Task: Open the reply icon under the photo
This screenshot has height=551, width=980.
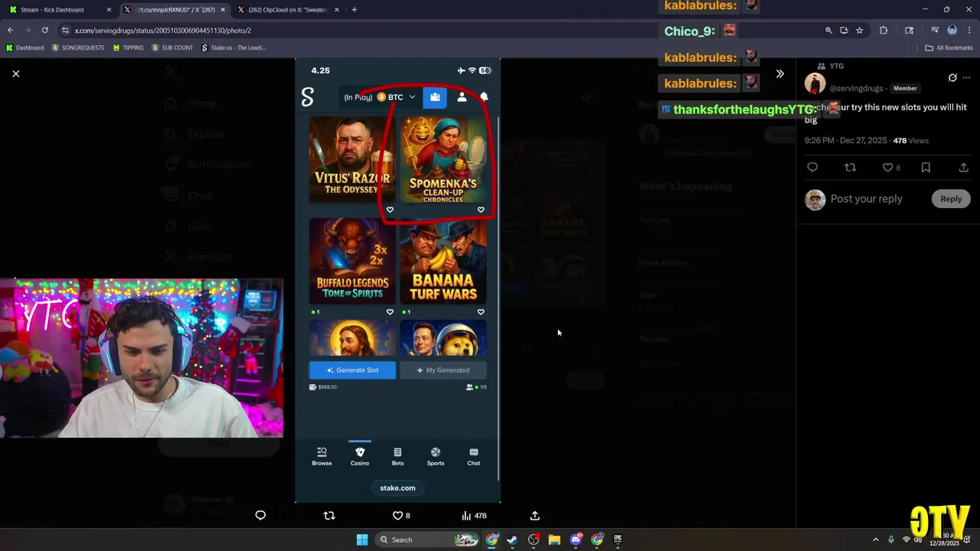Action: [260, 516]
